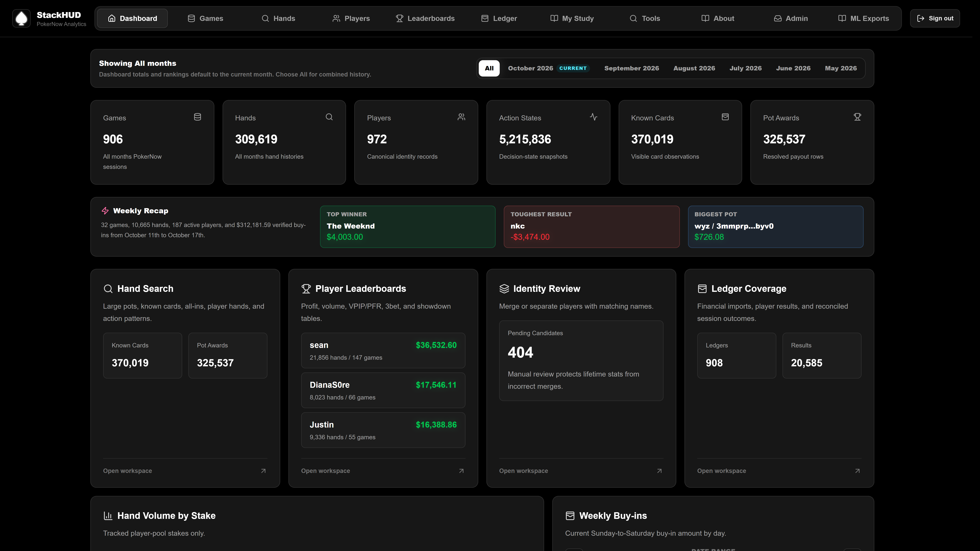Click Pot Awards tile in Hand Search

pos(227,356)
